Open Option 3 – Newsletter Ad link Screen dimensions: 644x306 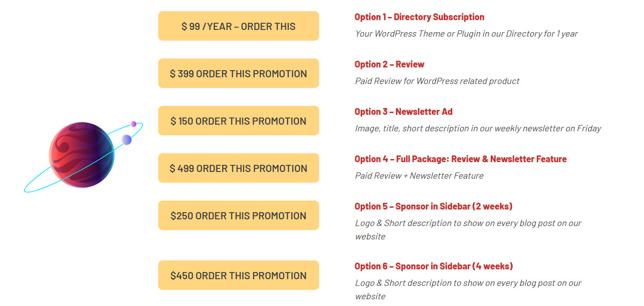tap(404, 111)
